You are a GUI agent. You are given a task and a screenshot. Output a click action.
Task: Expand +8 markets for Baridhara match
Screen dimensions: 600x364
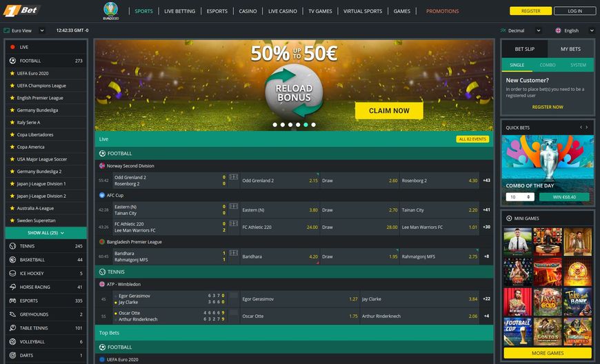pos(486,256)
